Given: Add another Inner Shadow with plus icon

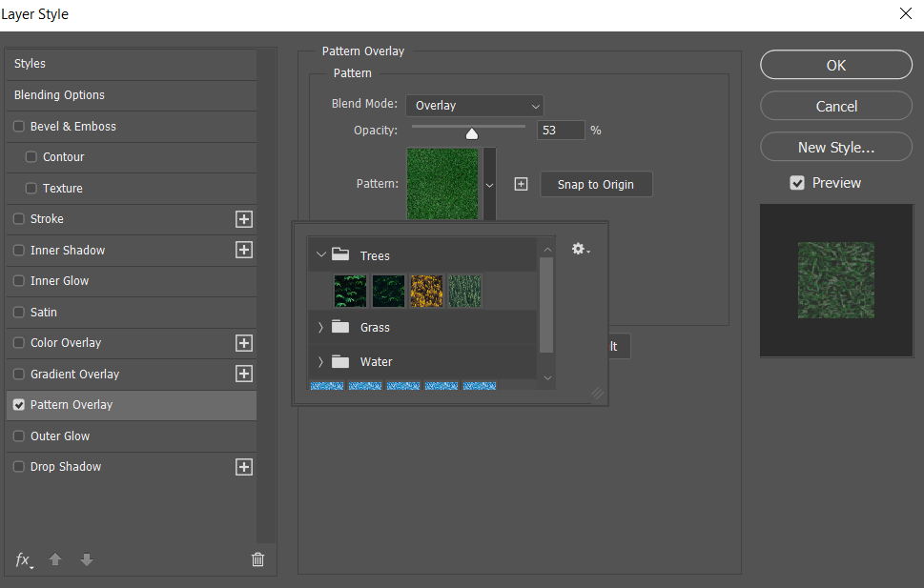Looking at the screenshot, I should pos(244,250).
